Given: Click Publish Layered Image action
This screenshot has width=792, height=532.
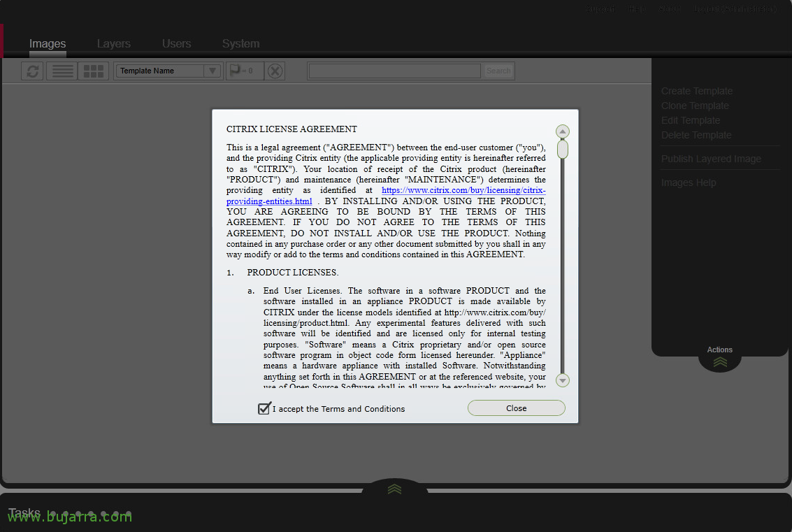Looking at the screenshot, I should pyautogui.click(x=711, y=159).
